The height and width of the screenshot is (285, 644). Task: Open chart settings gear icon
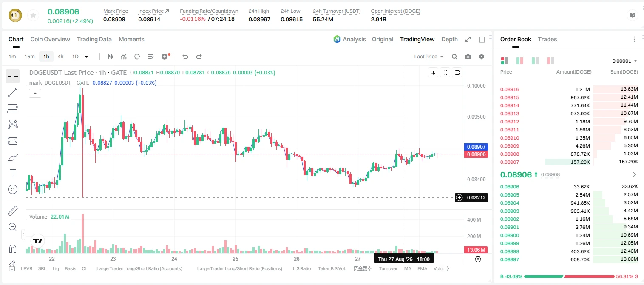[x=482, y=57]
